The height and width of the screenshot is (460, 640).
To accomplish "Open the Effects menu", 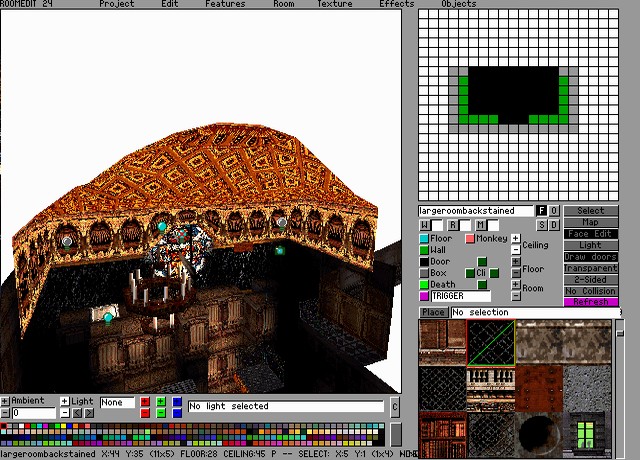I will tap(396, 4).
